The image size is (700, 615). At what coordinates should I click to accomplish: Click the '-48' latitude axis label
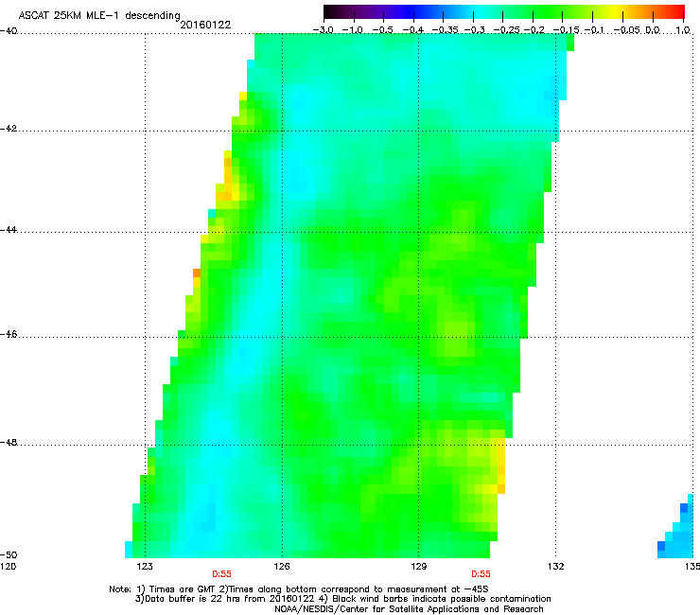[9, 442]
